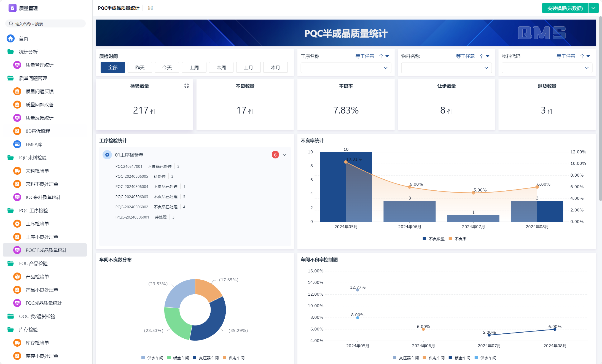602x364 pixels.
Task: Select the 上月 time filter tab
Action: [248, 68]
